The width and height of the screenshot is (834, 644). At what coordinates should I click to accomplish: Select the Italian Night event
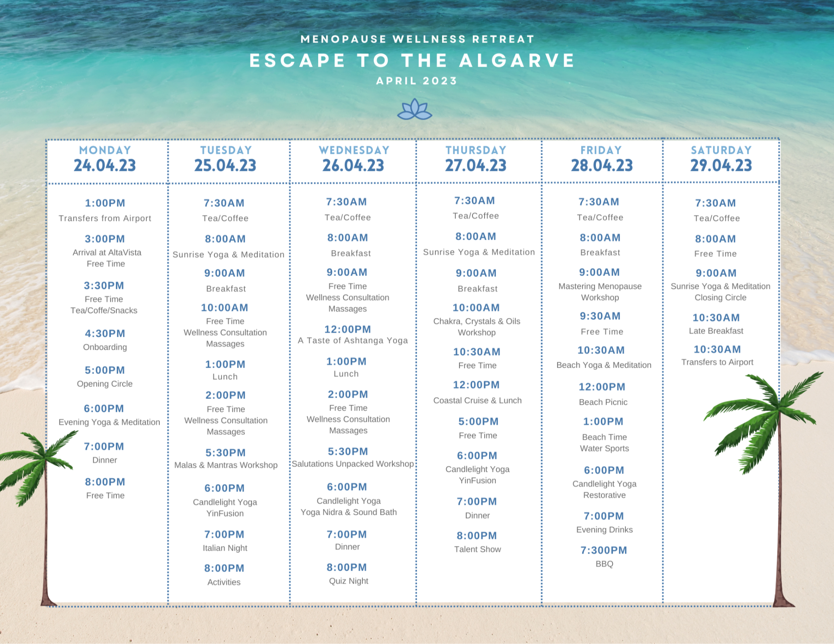click(x=225, y=548)
